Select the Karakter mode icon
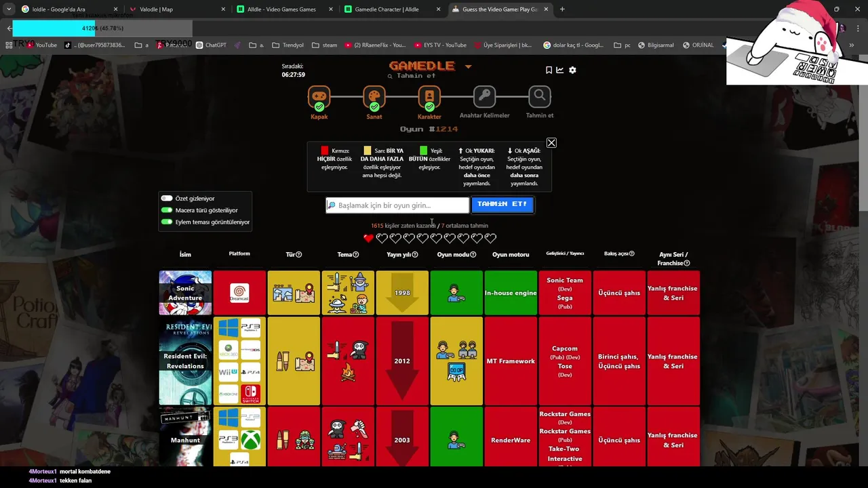The image size is (868, 488). (429, 98)
